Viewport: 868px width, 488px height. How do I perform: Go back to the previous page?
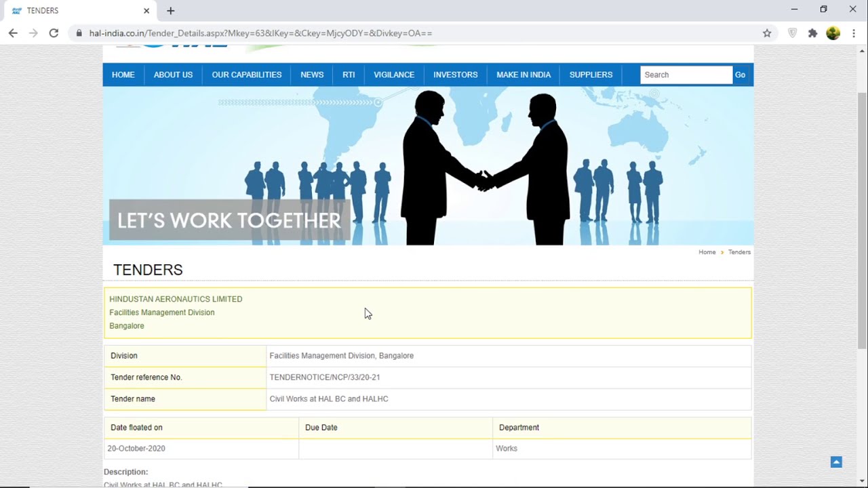click(x=13, y=33)
